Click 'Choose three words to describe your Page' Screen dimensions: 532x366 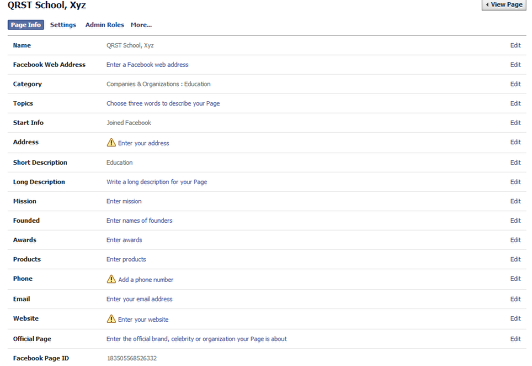click(163, 103)
